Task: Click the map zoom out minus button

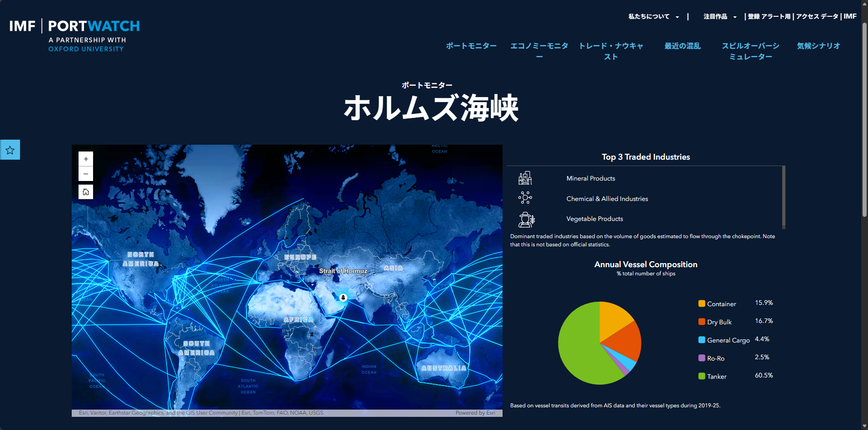Action: 86,174
